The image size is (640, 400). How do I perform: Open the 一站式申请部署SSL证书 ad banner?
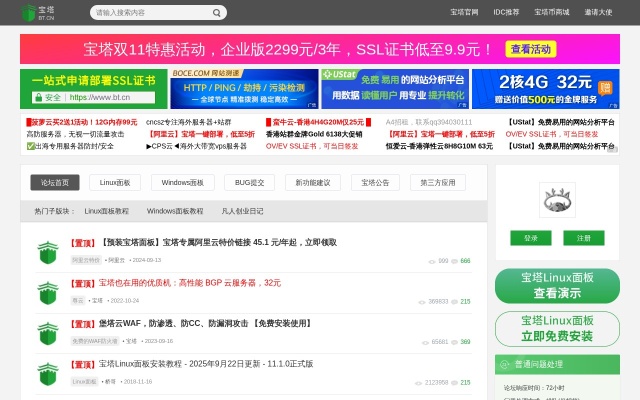pos(80,88)
